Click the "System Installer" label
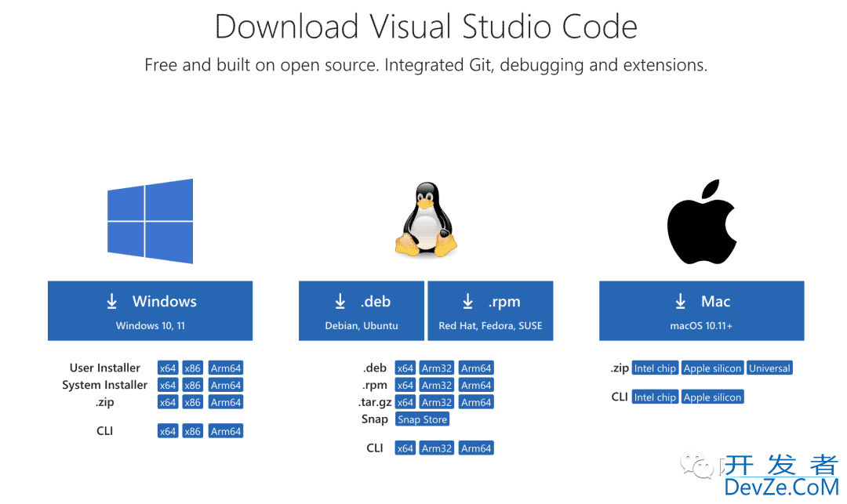This screenshot has width=847, height=504. (x=105, y=386)
